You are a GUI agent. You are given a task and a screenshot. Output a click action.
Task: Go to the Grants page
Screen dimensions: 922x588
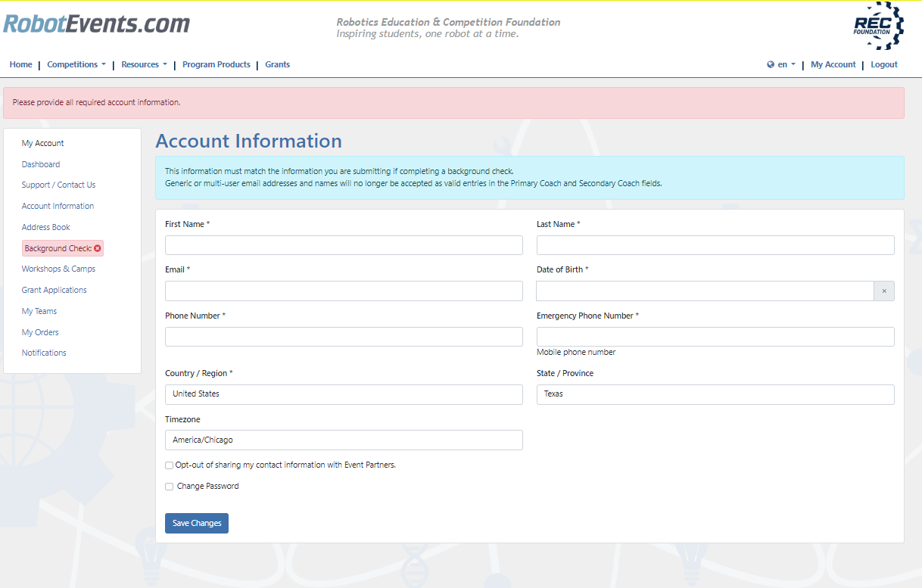point(277,64)
